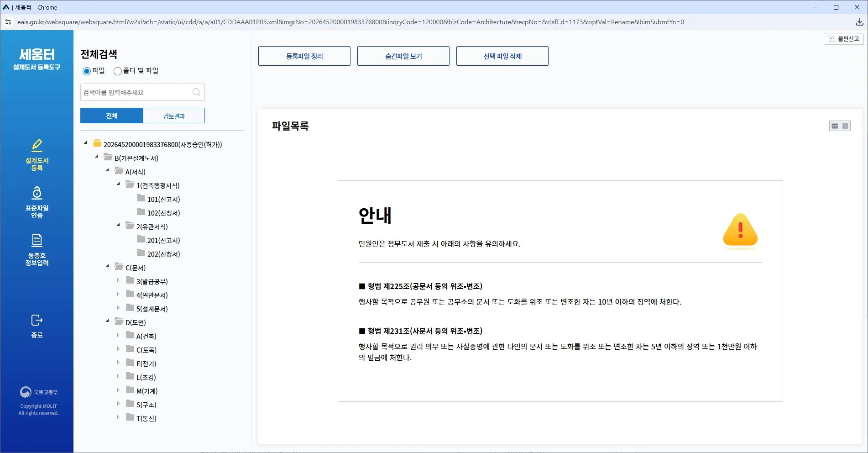
Task: Click the 선택 파일 삭제 button
Action: click(x=502, y=56)
